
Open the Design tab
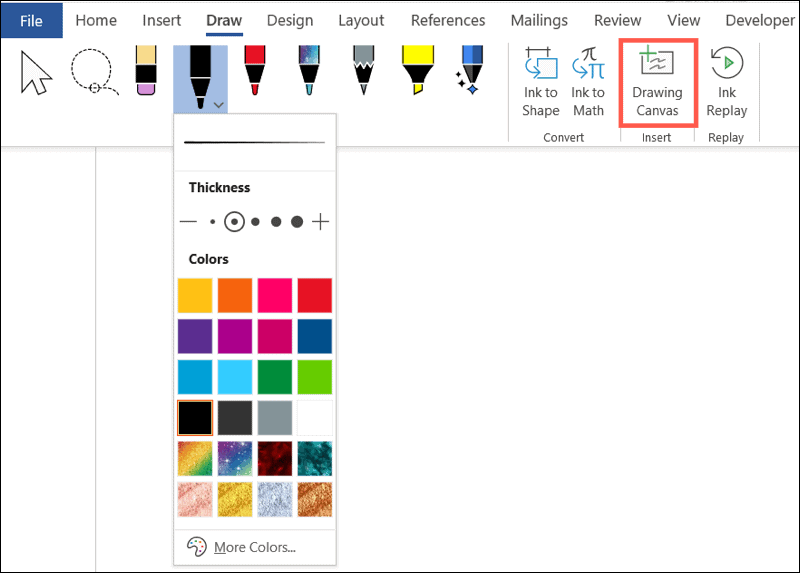289,20
